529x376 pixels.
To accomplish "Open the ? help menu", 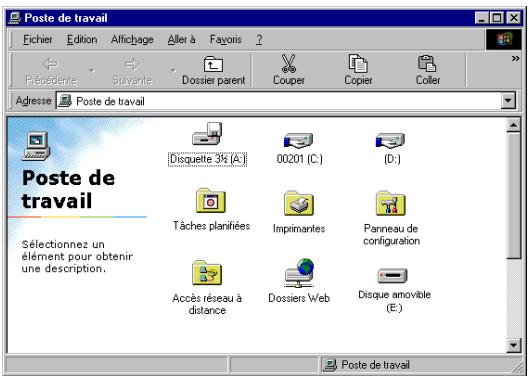I will tap(259, 39).
